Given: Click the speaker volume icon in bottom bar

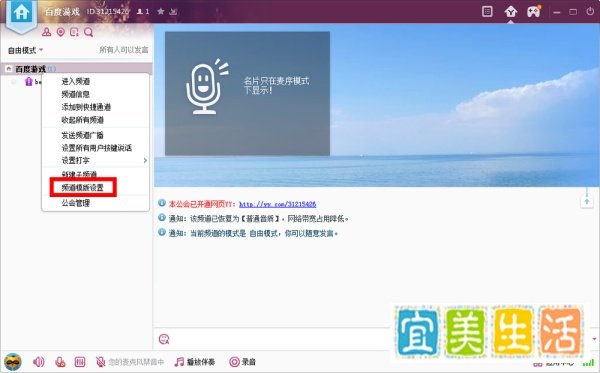Looking at the screenshot, I should pos(38,362).
